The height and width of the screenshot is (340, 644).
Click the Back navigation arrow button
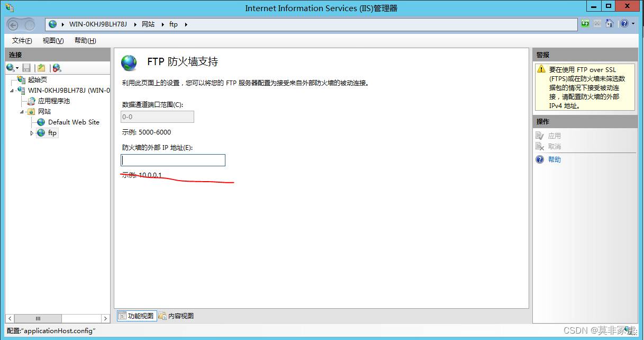point(14,25)
